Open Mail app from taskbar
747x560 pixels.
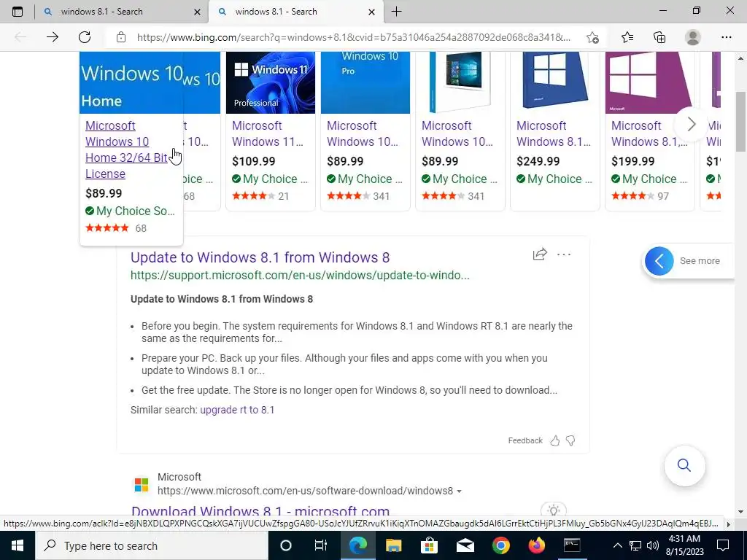click(x=465, y=545)
